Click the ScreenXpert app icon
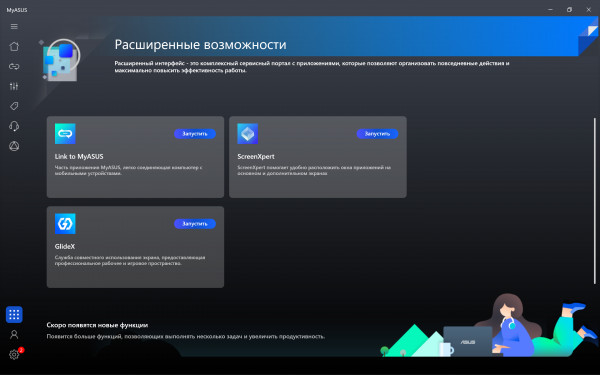This screenshot has width=600, height=375. pyautogui.click(x=248, y=134)
